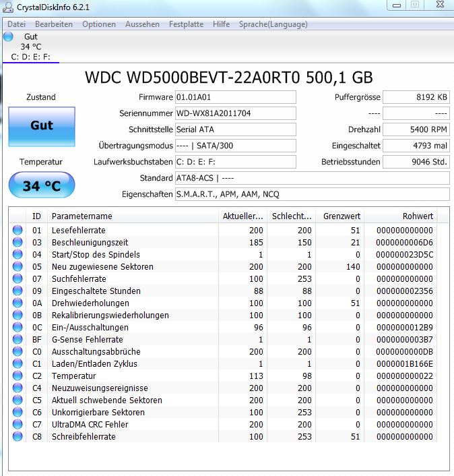Screen dimensions: 454x476
Task: Sort by the Parametername column header
Action: click(133, 216)
